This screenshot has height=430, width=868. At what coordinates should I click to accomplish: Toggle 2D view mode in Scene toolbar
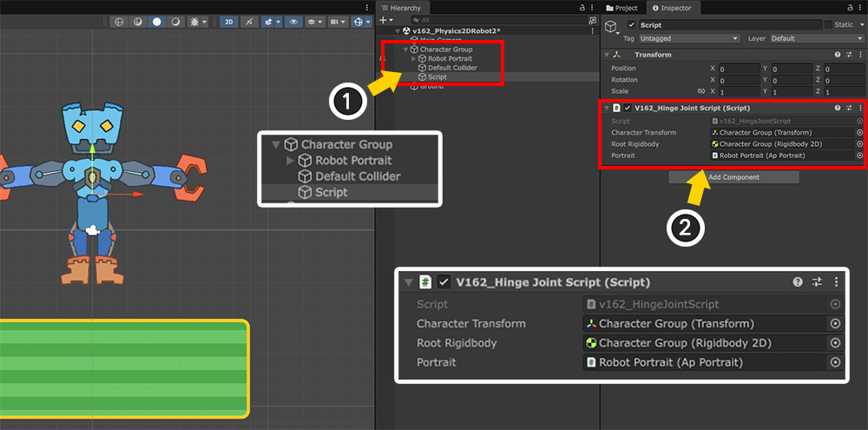tap(229, 21)
